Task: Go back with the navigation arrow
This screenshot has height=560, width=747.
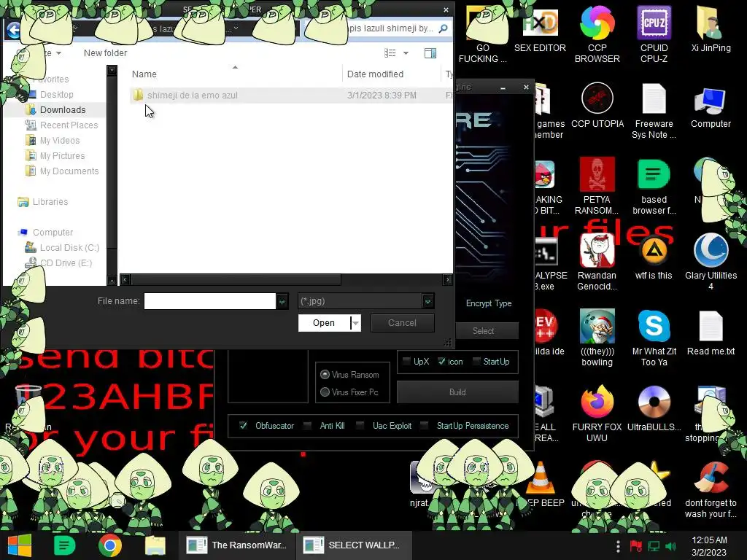Action: (x=14, y=30)
